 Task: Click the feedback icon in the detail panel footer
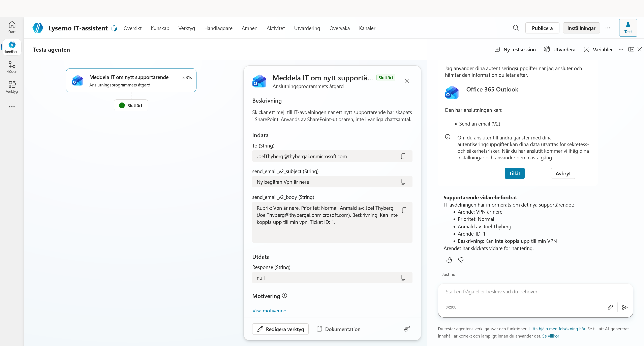(x=407, y=329)
